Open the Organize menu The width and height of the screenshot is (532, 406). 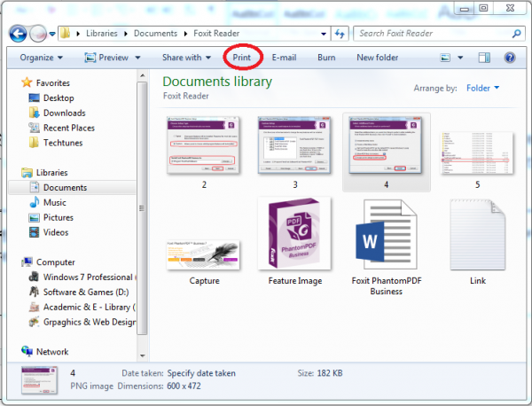tap(42, 58)
